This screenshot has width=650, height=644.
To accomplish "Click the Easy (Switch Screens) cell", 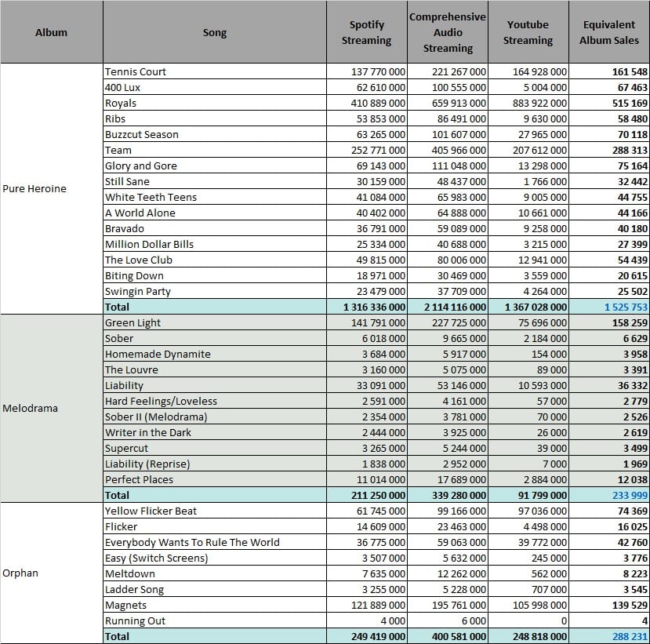I will coord(215,558).
